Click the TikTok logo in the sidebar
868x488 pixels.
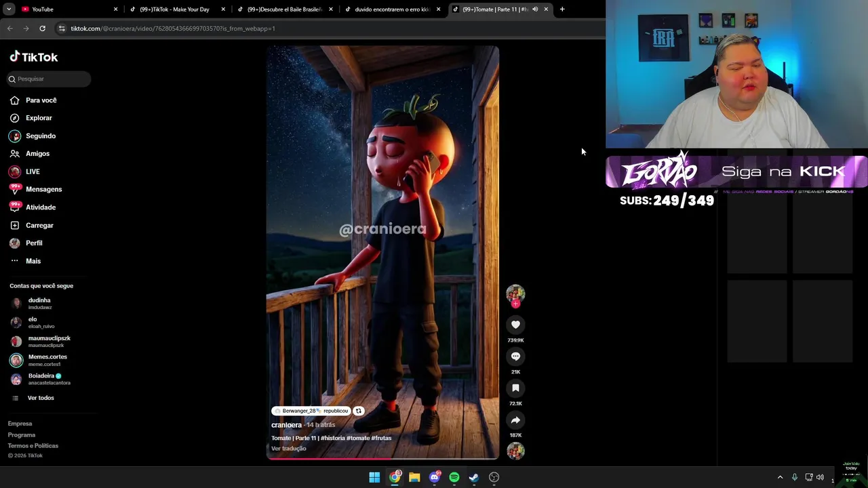click(x=34, y=57)
